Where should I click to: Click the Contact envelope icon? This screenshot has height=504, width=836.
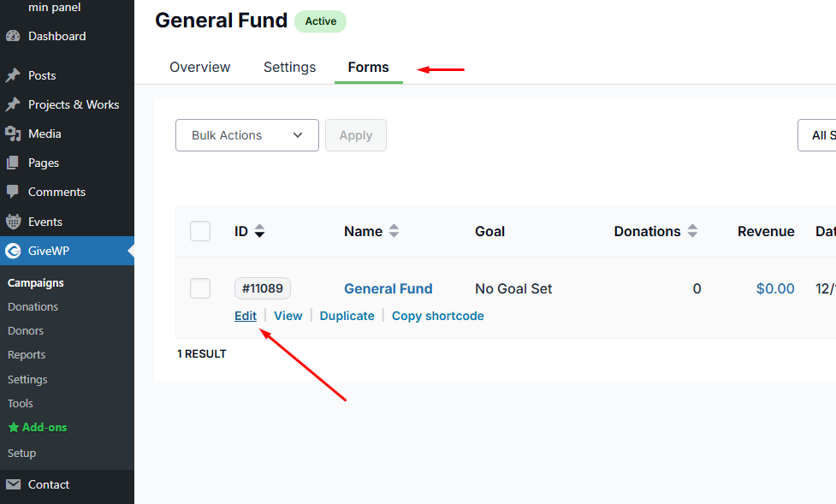[13, 484]
